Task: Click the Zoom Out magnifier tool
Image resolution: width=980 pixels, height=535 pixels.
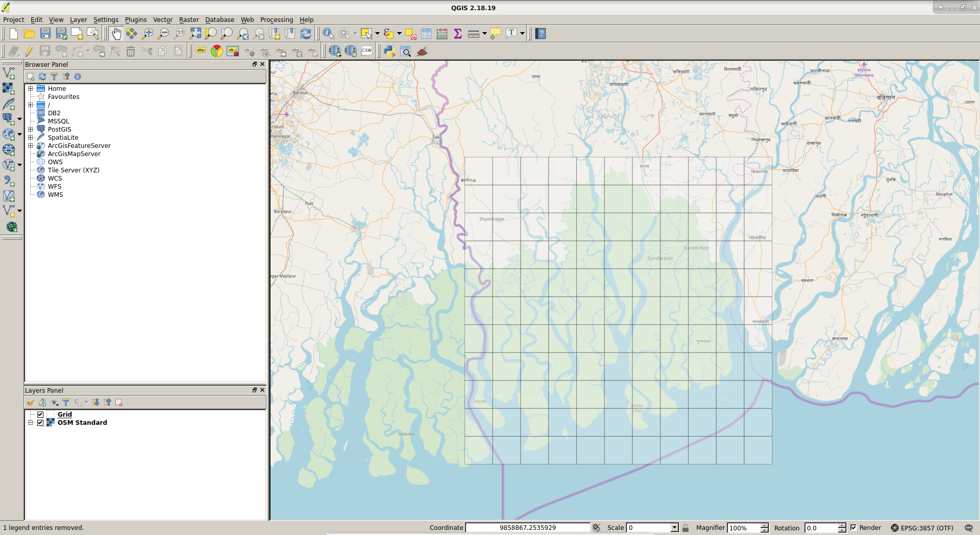Action: coord(163,34)
